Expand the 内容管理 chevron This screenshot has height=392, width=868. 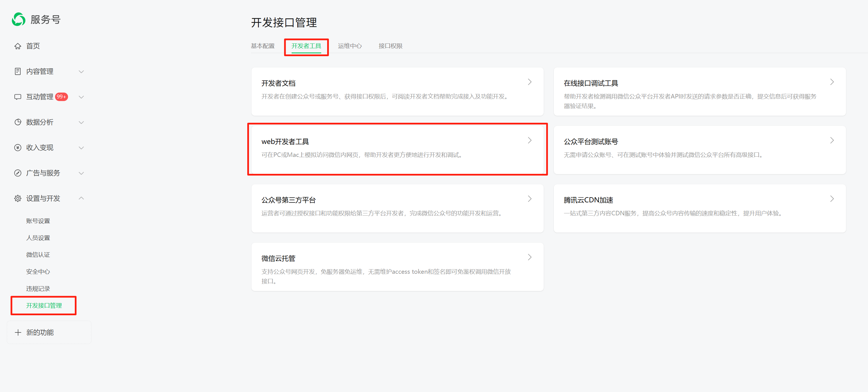[81, 72]
